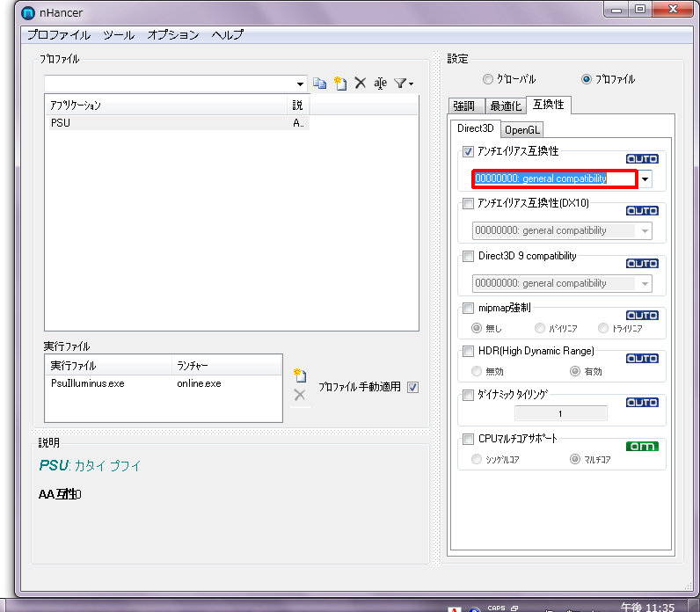
Task: Select the グローバル radio button
Action: 488,79
